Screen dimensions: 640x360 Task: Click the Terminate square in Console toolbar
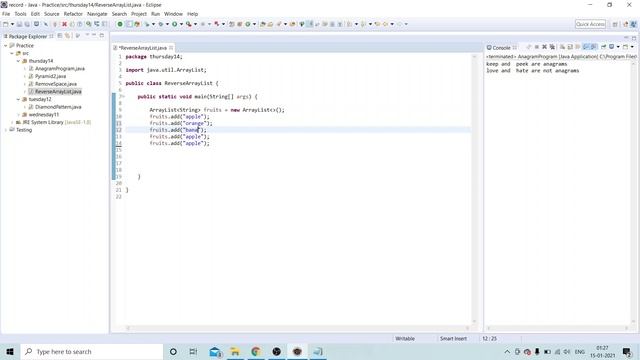537,47
